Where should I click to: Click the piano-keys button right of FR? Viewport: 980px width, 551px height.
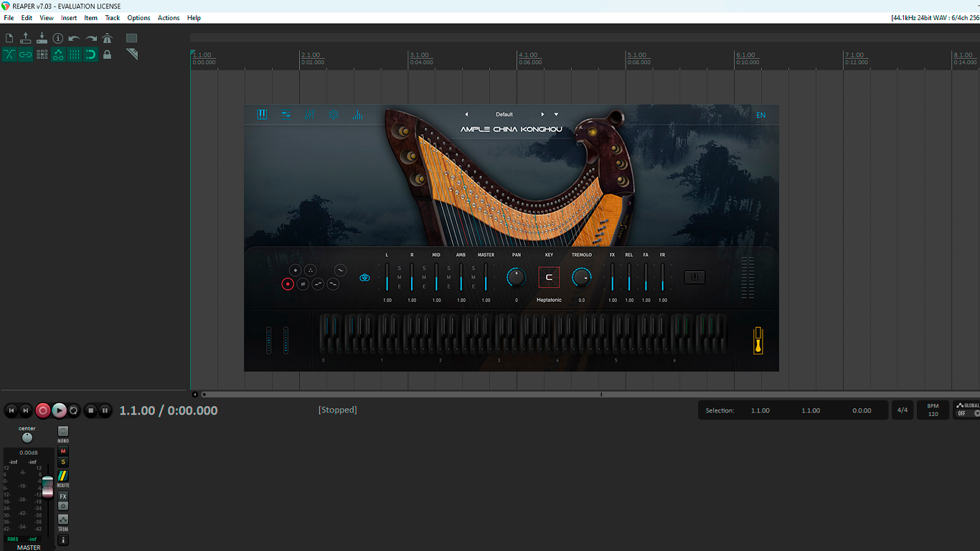click(694, 277)
